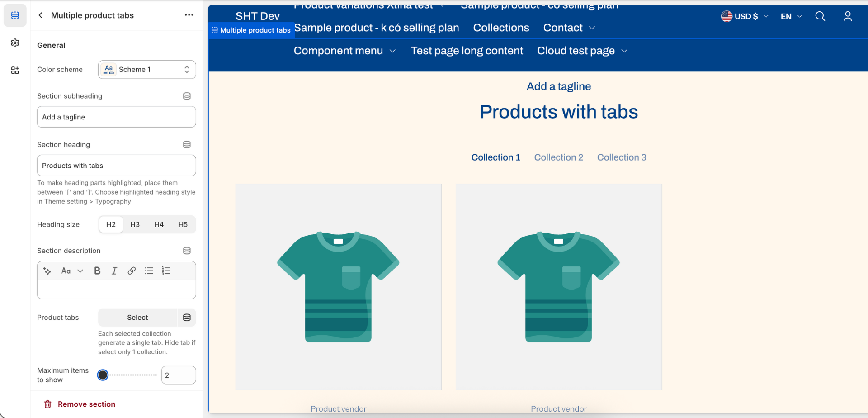Click the storefront search icon
The image size is (868, 418).
[820, 16]
